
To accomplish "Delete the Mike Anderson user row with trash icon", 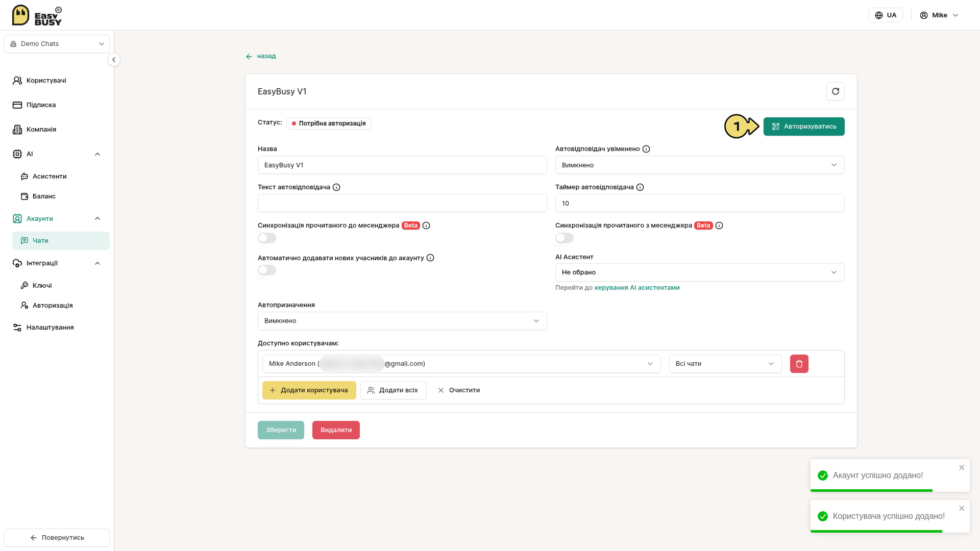I will [x=799, y=364].
